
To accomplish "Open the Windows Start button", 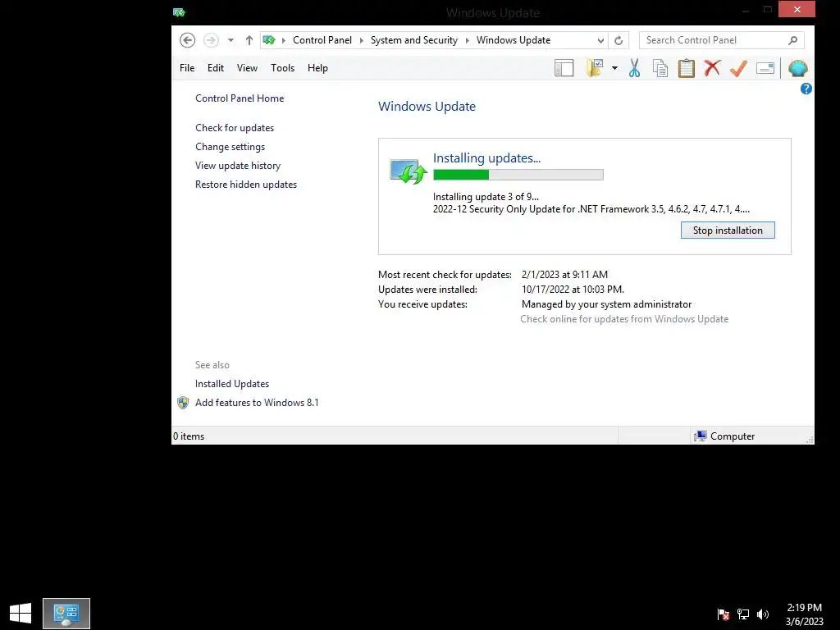I will 21,614.
